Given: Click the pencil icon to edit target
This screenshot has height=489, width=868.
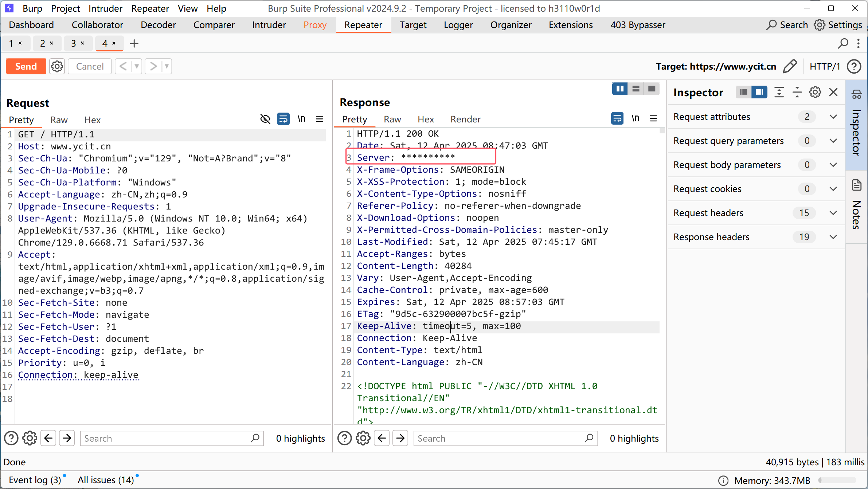Looking at the screenshot, I should pos(790,66).
